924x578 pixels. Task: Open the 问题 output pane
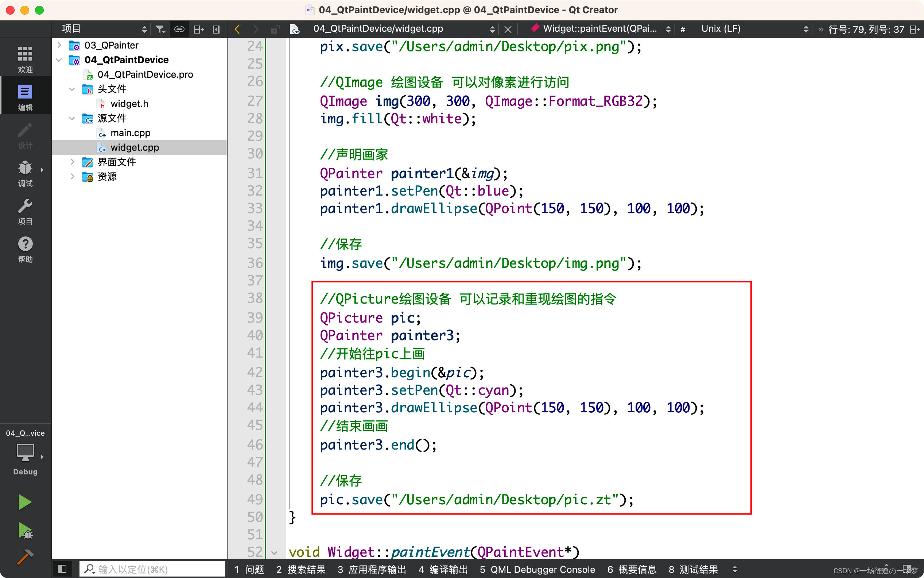pos(249,569)
